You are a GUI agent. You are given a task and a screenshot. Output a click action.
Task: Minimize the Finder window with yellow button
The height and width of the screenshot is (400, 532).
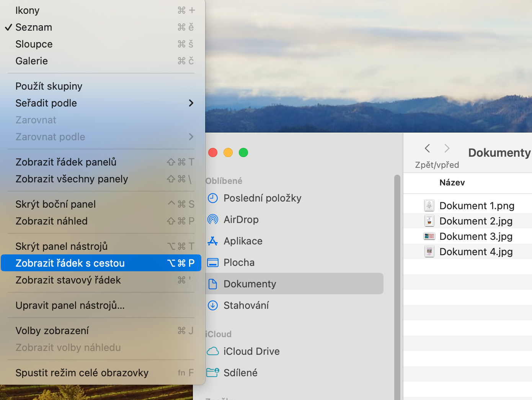click(x=228, y=152)
